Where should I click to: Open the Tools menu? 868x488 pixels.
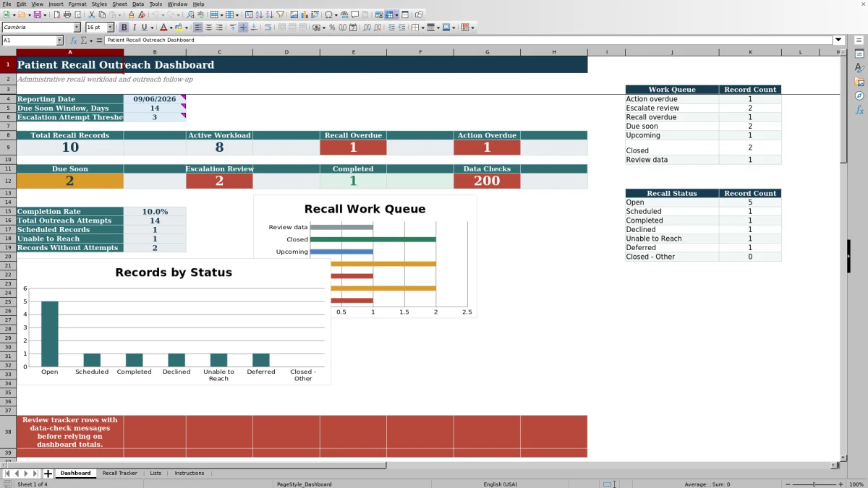[156, 4]
